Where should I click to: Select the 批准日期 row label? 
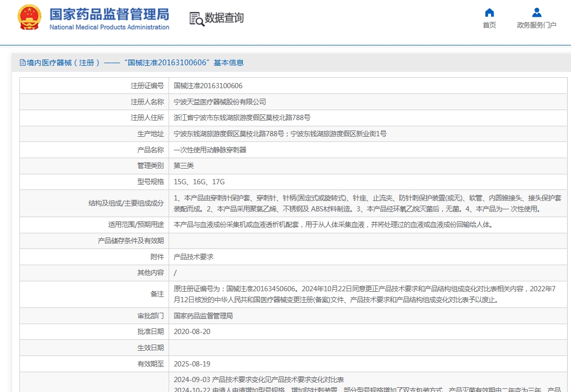click(x=151, y=332)
